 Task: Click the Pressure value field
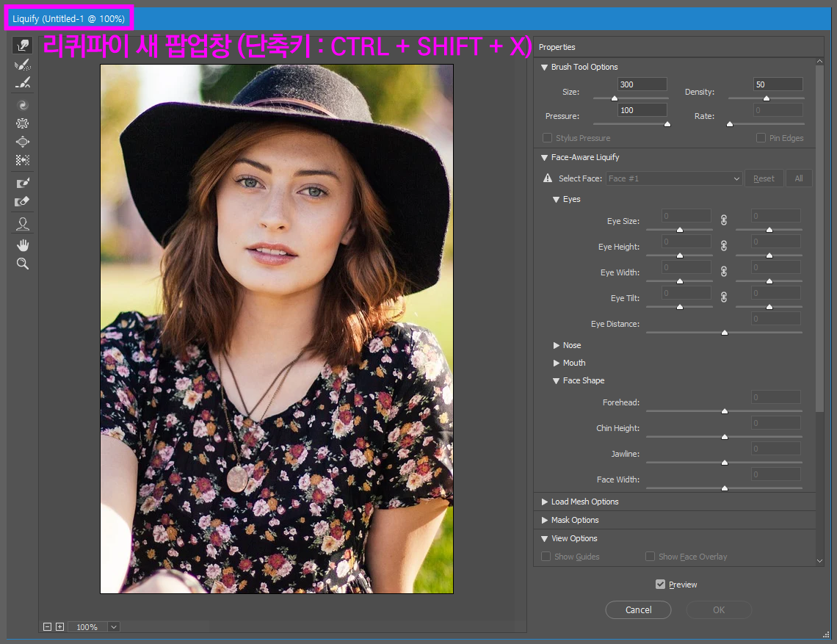click(642, 110)
